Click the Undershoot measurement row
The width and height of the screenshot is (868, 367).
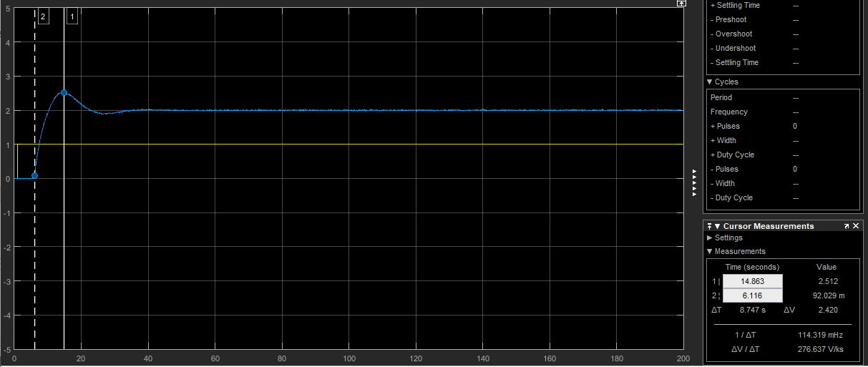coord(784,48)
